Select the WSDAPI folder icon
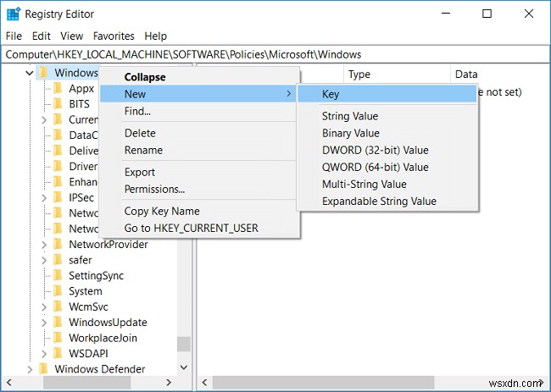 pyautogui.click(x=58, y=353)
